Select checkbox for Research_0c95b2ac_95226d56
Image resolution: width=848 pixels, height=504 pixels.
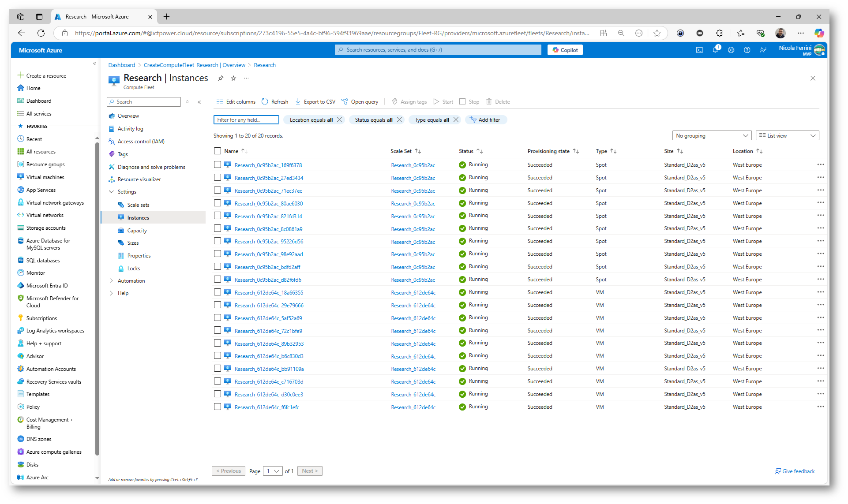[x=218, y=241]
